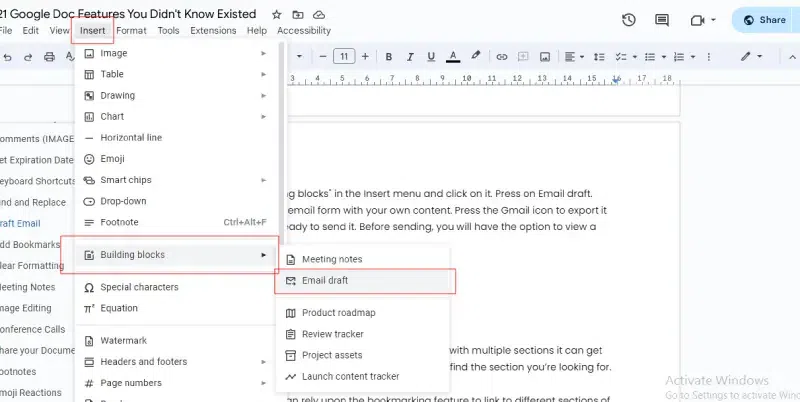The width and height of the screenshot is (800, 402).
Task: Click the line spacing icon
Action: 599,57
